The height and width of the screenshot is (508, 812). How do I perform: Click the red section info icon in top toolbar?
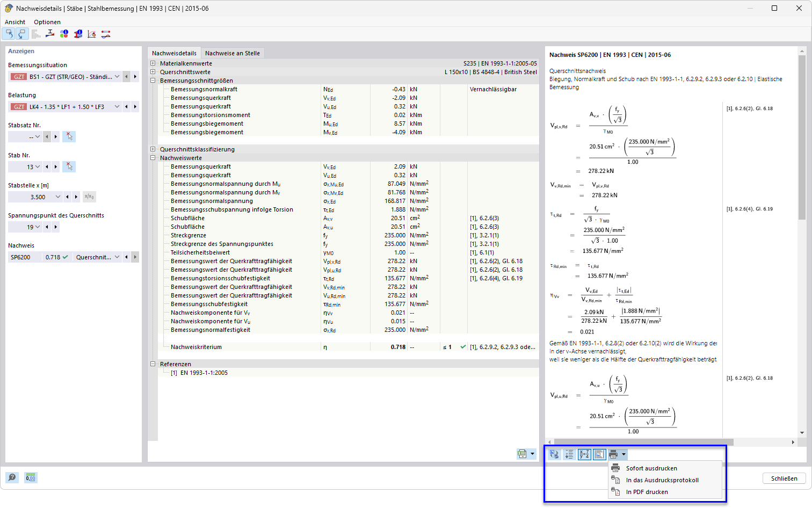tap(78, 34)
